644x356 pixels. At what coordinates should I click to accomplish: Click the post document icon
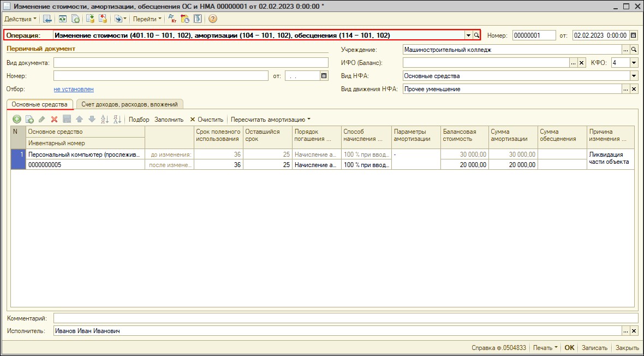point(91,19)
